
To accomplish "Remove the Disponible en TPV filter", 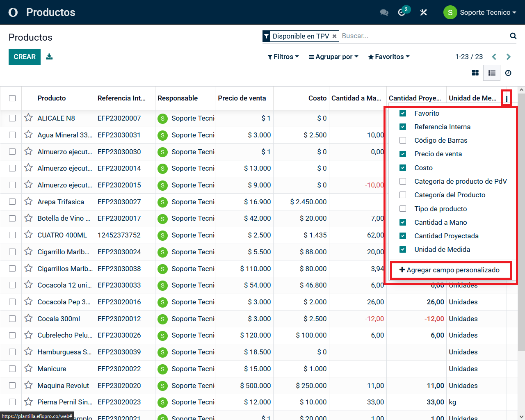I will coord(334,37).
